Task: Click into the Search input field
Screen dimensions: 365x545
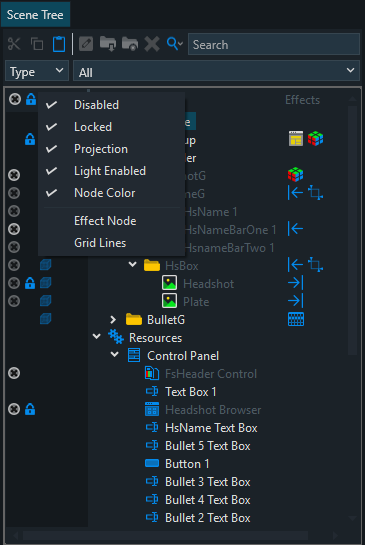Action: click(274, 44)
